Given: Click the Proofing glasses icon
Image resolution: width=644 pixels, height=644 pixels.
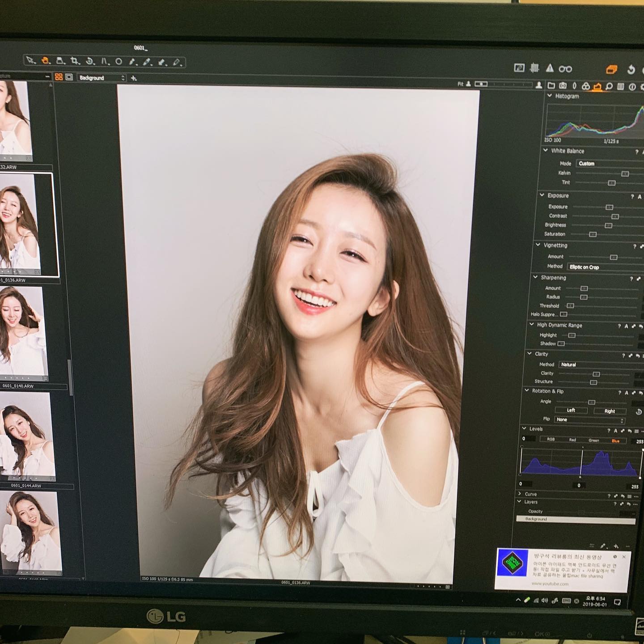Looking at the screenshot, I should coord(565,69).
